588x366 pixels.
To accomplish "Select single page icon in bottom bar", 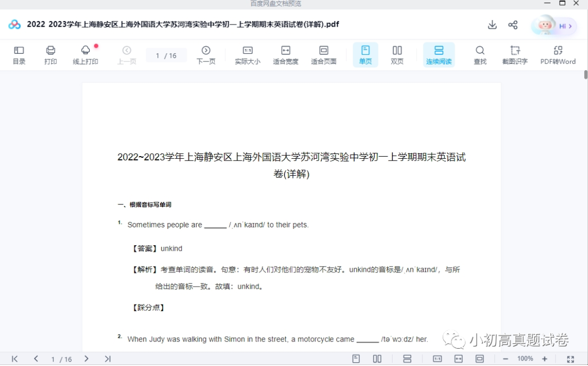I will pos(356,359).
